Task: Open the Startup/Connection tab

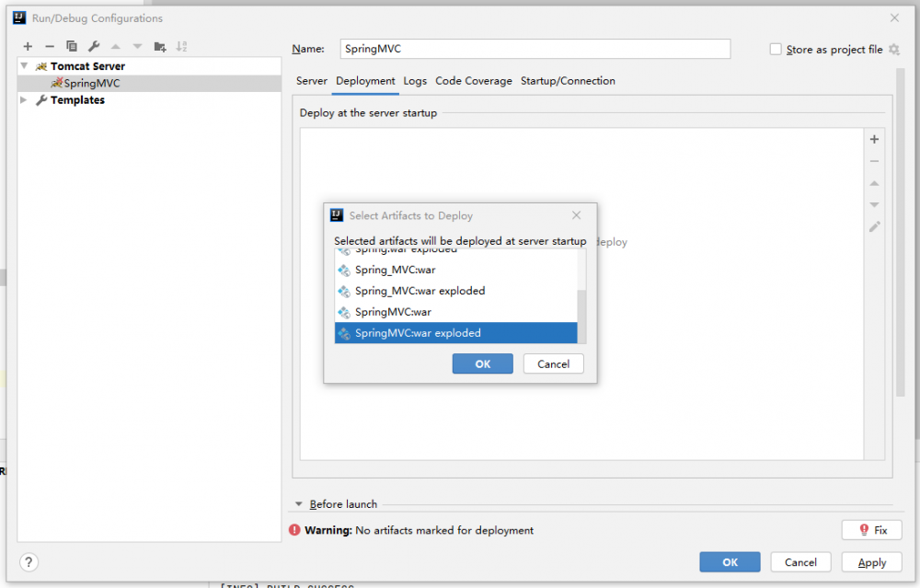Action: point(568,81)
